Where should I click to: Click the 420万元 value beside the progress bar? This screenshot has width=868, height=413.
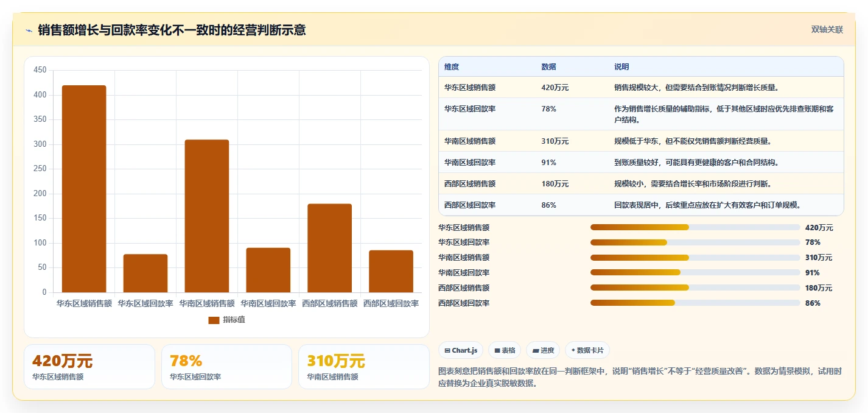click(819, 227)
